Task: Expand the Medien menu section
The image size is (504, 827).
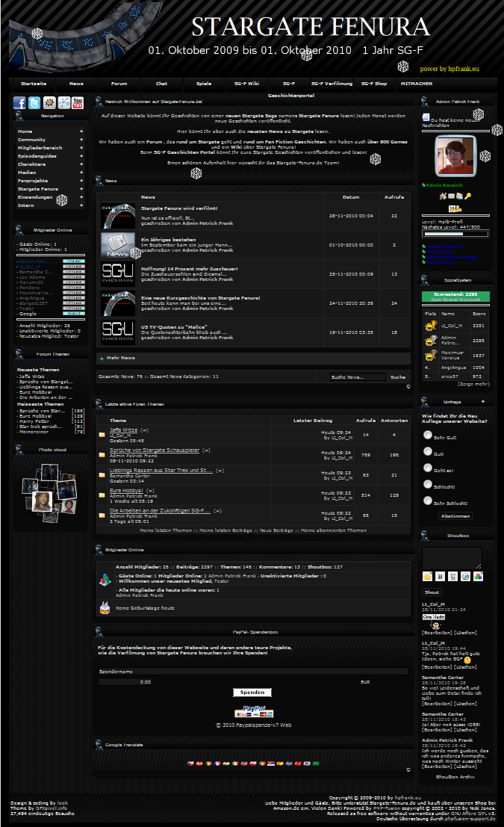Action: (49, 173)
